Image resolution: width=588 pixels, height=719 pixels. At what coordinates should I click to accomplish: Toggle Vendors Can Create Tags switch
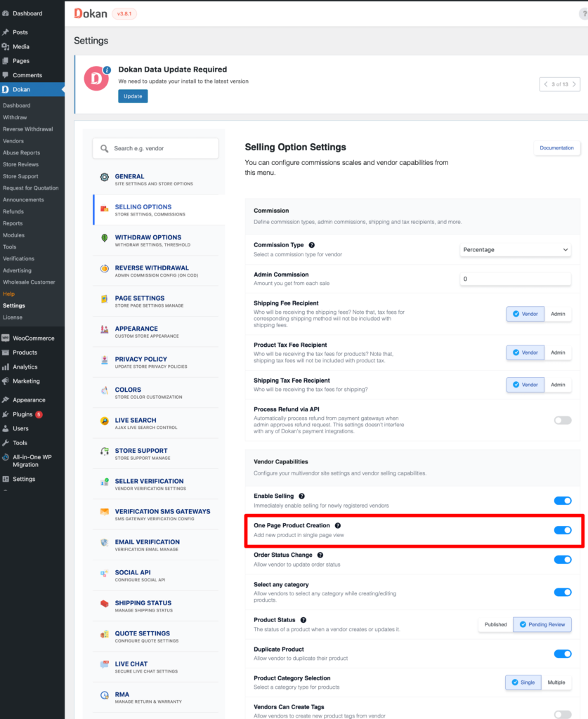(563, 714)
